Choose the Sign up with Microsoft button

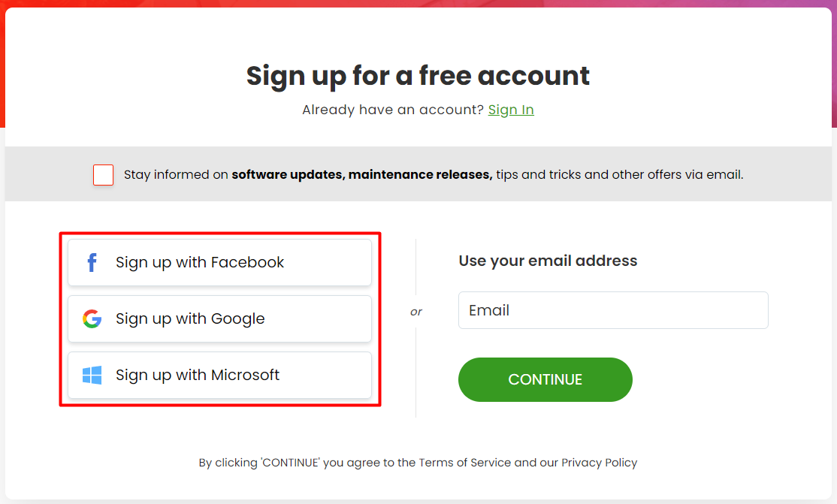coord(219,375)
